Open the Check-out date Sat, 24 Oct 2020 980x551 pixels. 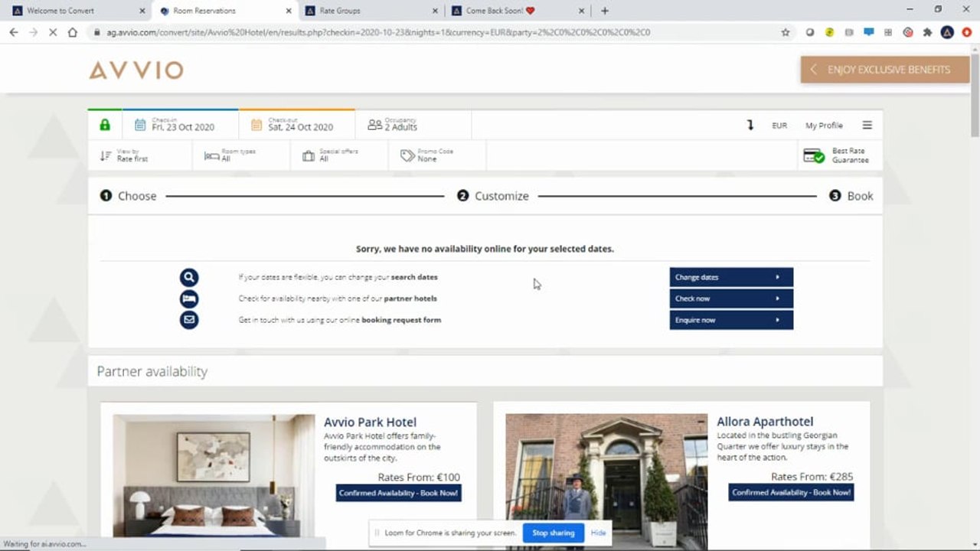pos(297,125)
